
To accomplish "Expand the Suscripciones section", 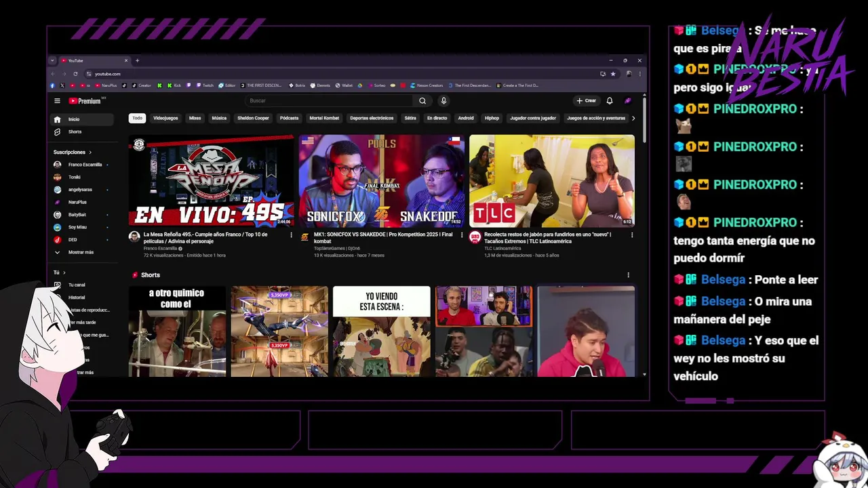I will [73, 152].
